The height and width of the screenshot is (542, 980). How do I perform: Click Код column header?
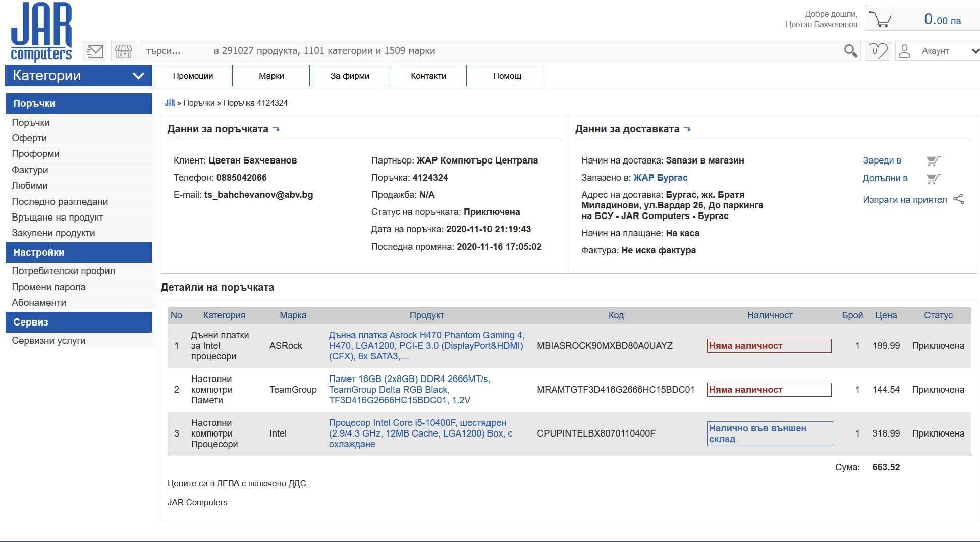point(616,315)
